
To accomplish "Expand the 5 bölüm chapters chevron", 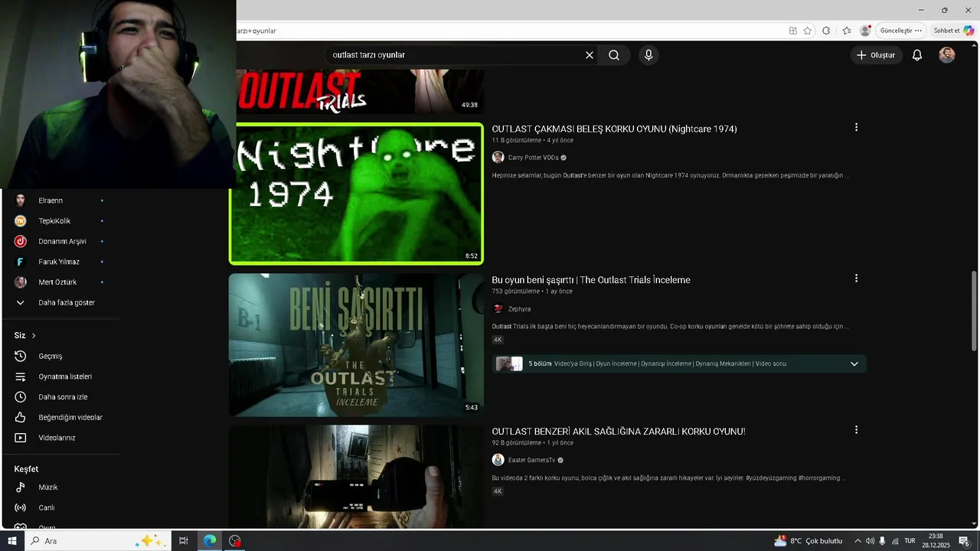I will click(854, 364).
